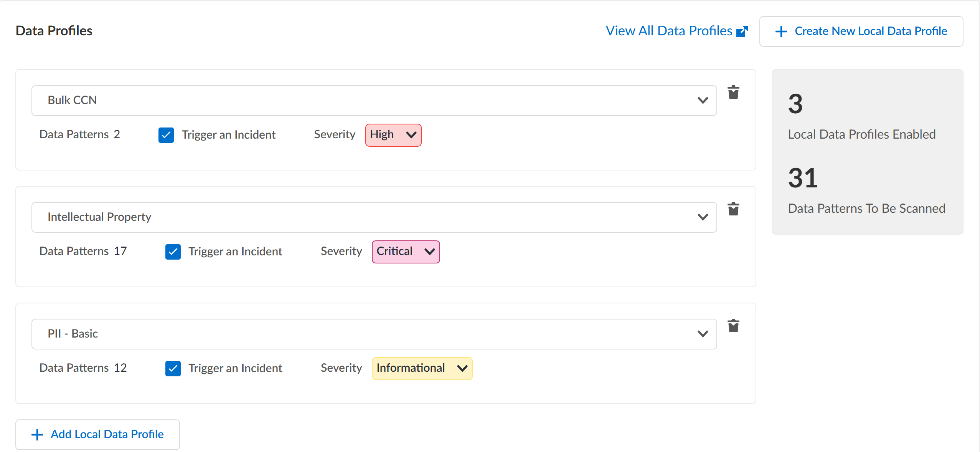Remove PII - Basic profile via trash icon
The height and width of the screenshot is (452, 980).
(x=733, y=326)
